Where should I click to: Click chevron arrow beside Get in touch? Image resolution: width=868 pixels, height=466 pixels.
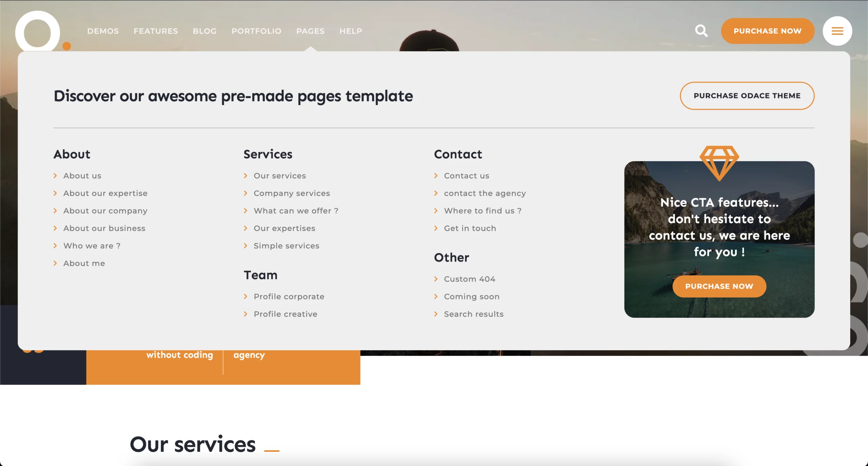point(436,228)
